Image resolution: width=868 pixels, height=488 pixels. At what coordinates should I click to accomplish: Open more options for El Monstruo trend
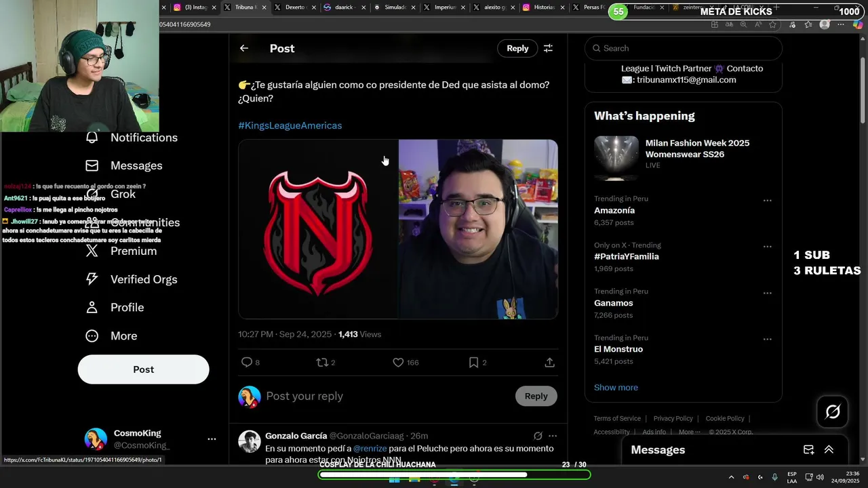768,339
